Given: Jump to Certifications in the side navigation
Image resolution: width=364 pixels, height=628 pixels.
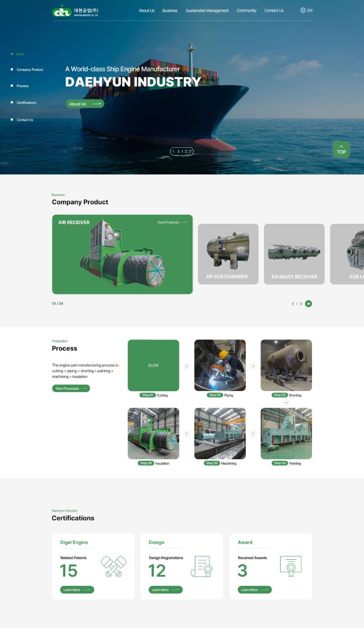Looking at the screenshot, I should pyautogui.click(x=24, y=103).
